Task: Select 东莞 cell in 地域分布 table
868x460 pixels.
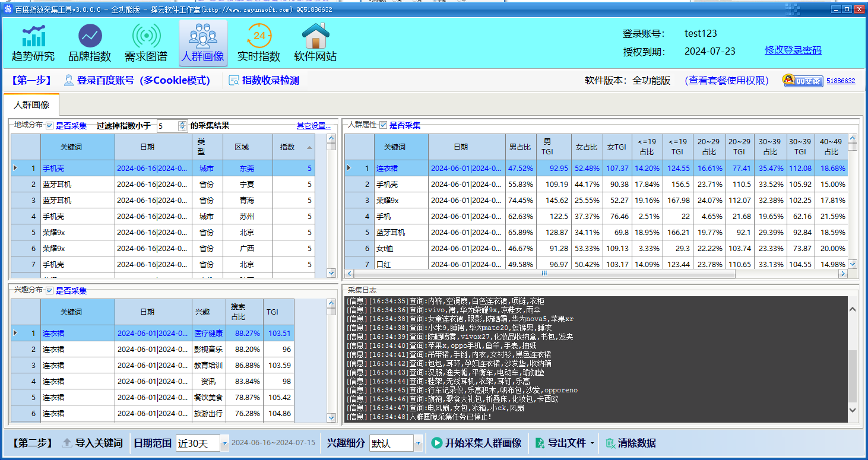Action: pyautogui.click(x=248, y=169)
